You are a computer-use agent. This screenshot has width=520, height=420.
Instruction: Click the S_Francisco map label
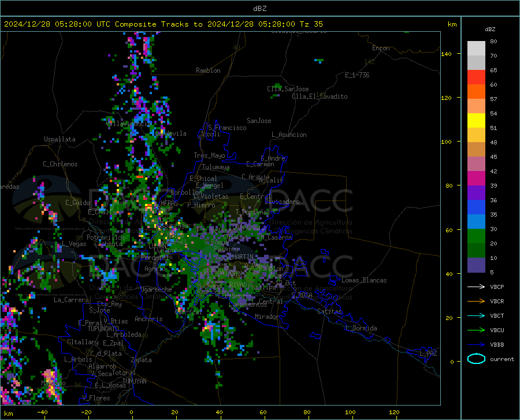227,128
